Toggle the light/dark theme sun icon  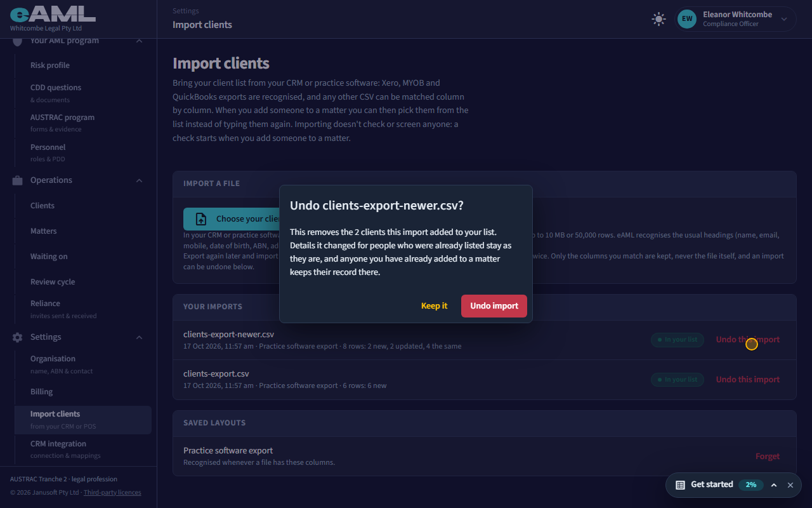[658, 19]
